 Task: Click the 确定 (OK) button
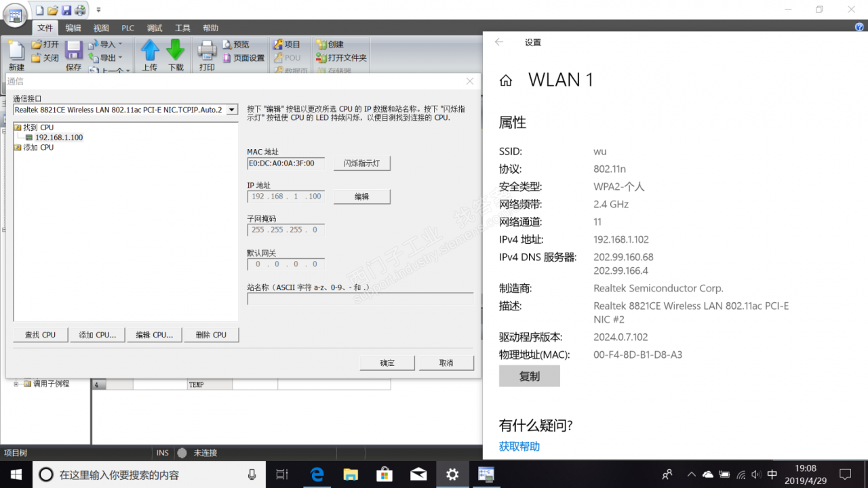point(387,363)
